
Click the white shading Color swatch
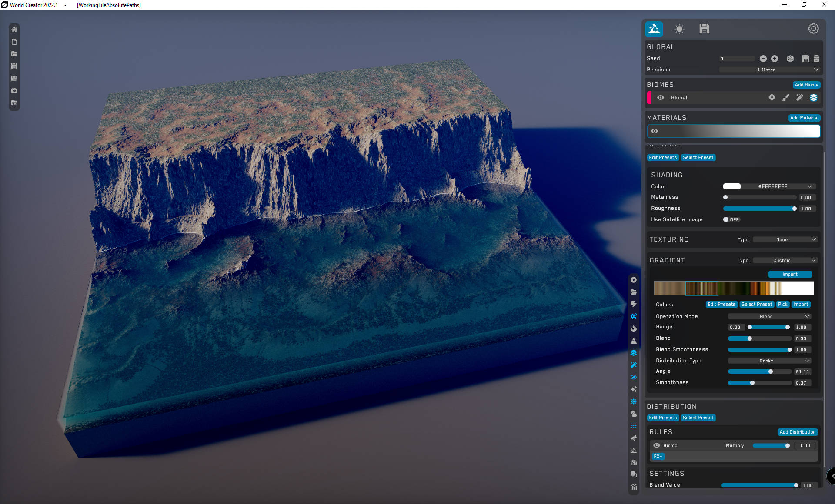[731, 186]
